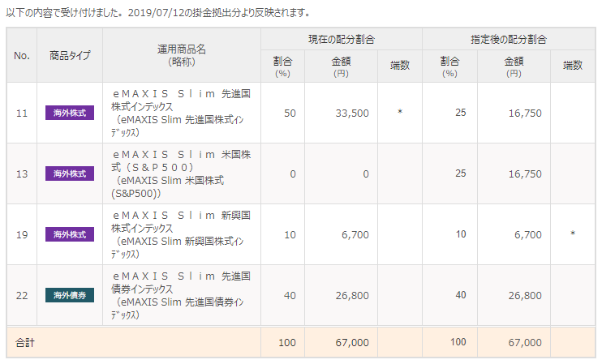The image size is (602, 364).
Task: Click the eMAXIS Slim 先進国債券インデックス product name
Action: tap(181, 295)
